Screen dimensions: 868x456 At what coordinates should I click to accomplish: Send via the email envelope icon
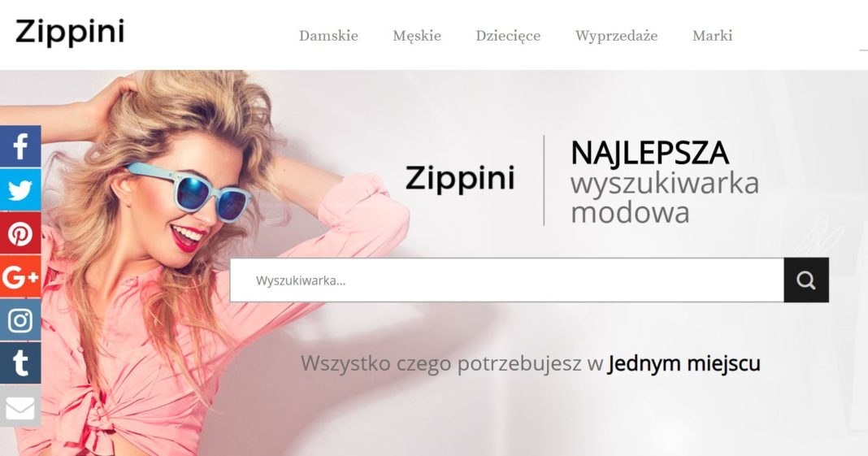coord(20,406)
